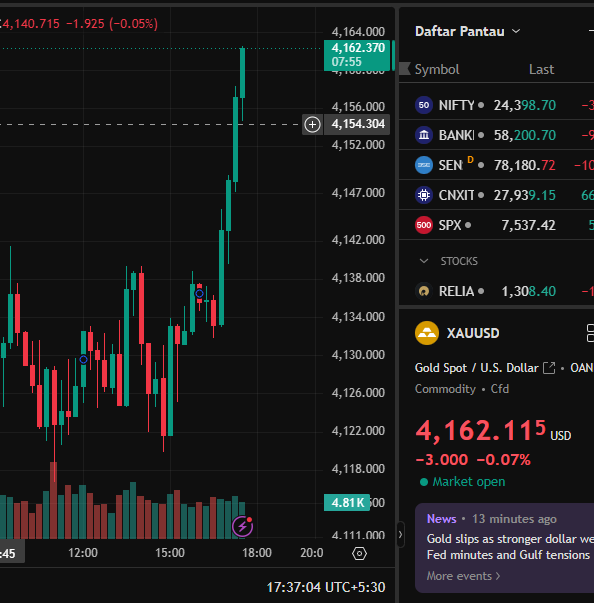Open the Daftar Pantau watchlist dropdown

click(x=468, y=31)
